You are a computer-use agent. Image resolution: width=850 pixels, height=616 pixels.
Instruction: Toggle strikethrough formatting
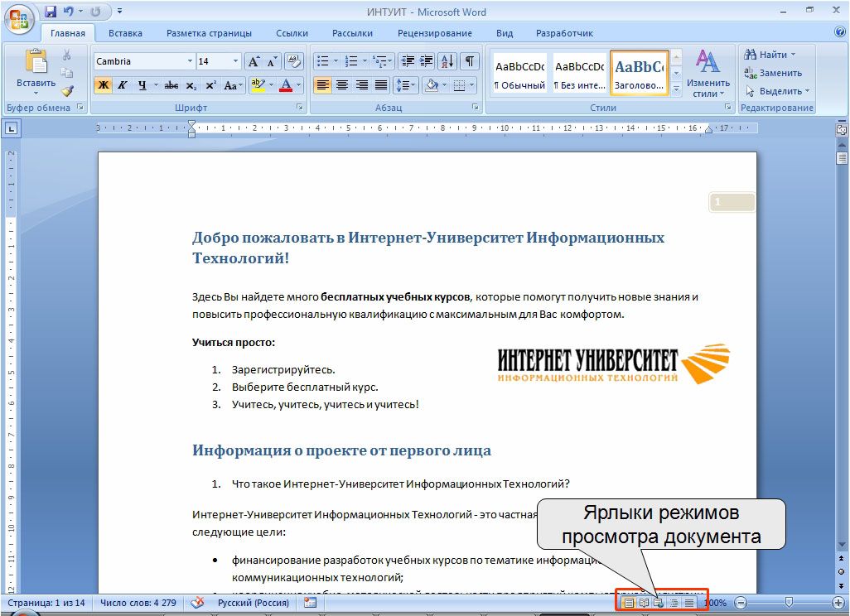coord(171,85)
